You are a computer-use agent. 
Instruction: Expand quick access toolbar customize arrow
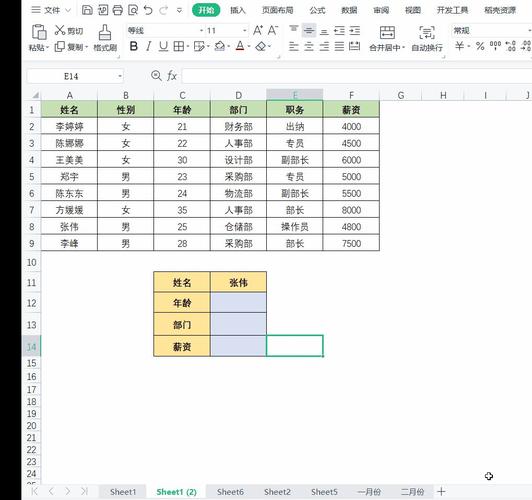click(x=179, y=10)
